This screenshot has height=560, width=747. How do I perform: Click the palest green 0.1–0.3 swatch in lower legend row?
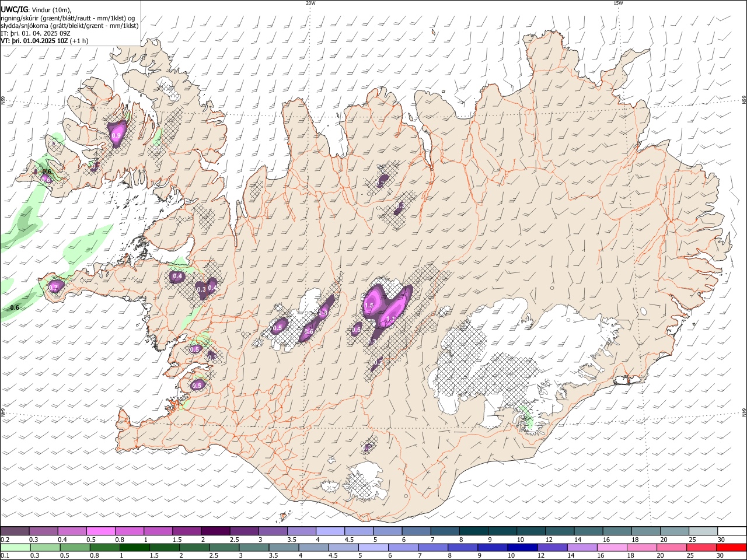point(16,548)
